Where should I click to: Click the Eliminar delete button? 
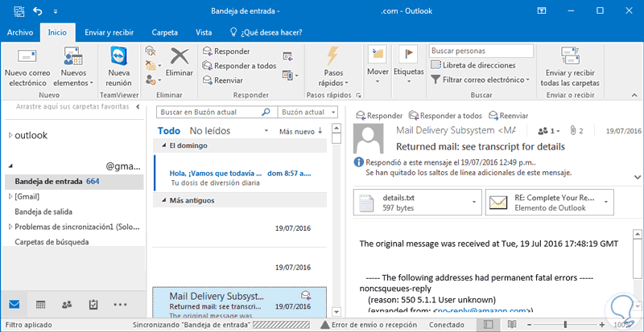pos(179,63)
